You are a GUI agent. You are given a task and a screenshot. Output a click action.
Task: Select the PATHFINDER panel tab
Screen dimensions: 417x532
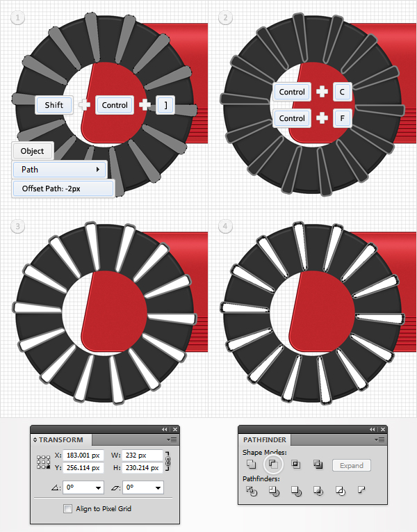[x=264, y=440]
